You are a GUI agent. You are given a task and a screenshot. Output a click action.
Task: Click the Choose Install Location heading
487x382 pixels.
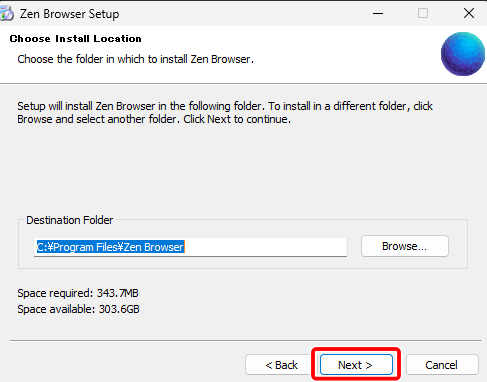pyautogui.click(x=75, y=39)
